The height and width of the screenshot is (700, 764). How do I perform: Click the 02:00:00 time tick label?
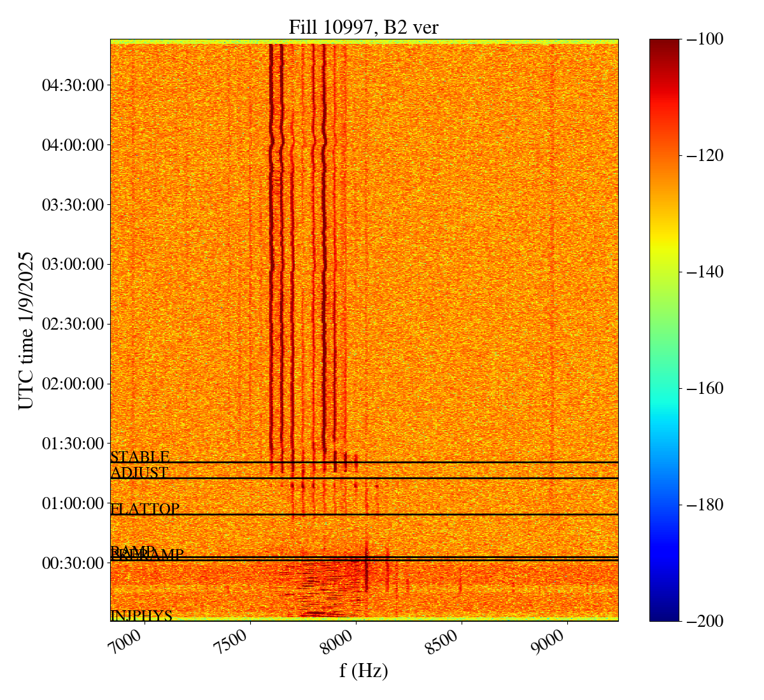73,384
